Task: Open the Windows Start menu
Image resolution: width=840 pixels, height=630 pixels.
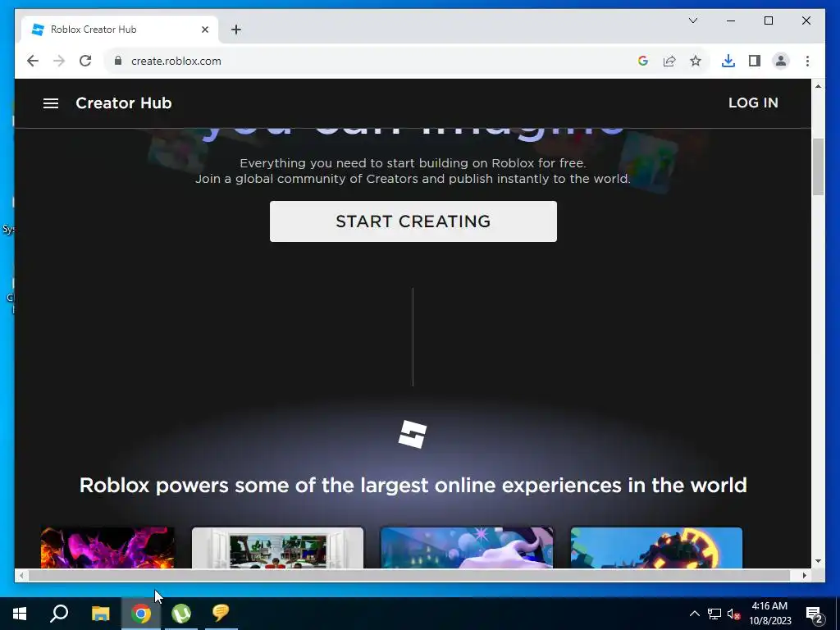Action: (x=20, y=614)
